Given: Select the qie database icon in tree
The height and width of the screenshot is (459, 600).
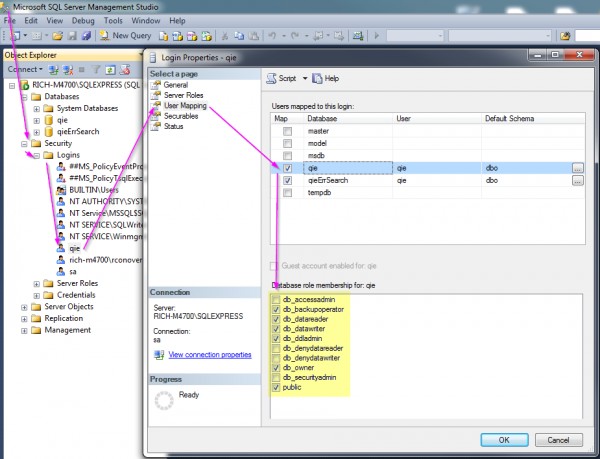Looking at the screenshot, I should click(x=49, y=120).
